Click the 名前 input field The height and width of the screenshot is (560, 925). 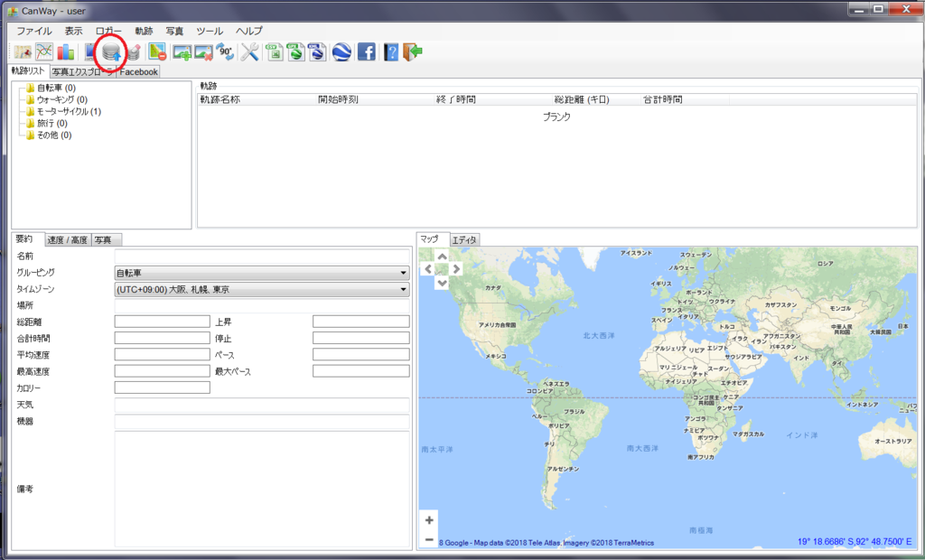[x=262, y=257]
